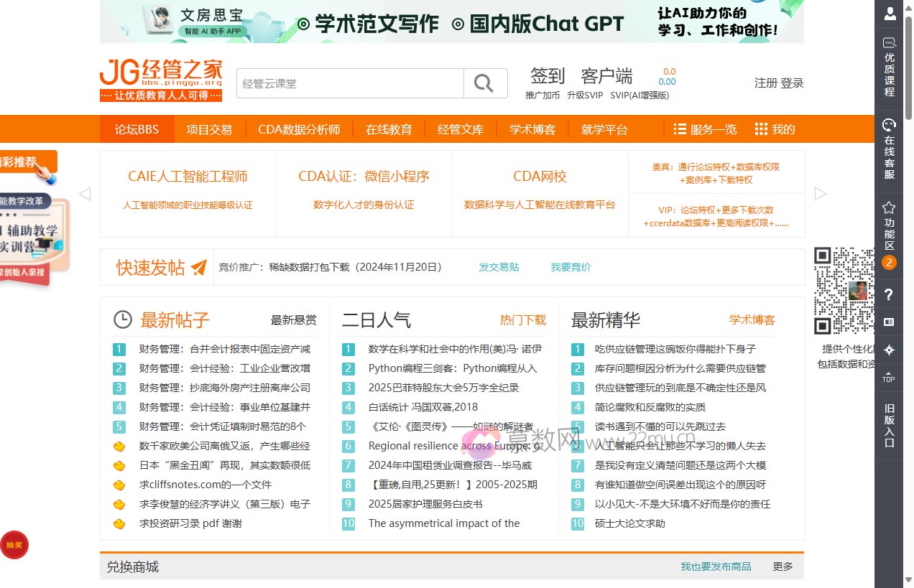Viewport: 914px width, 588px height.
Task: Click the search magnifier icon
Action: pos(484,83)
